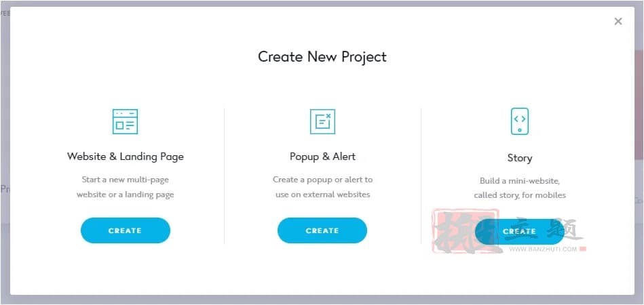Image resolution: width=644 pixels, height=305 pixels.
Task: Select the Website & Landing Page heading
Action: (x=126, y=157)
